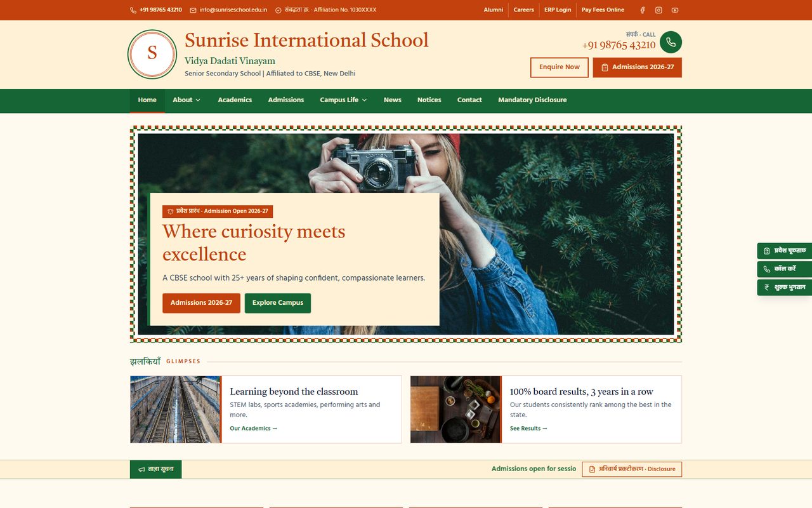Open the News nav item
The height and width of the screenshot is (508, 812).
click(393, 100)
